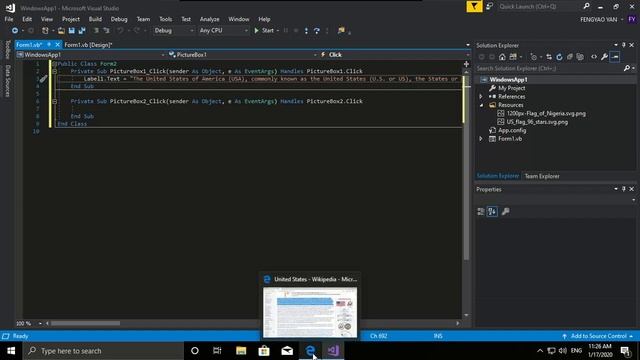Click the Solution Explorer Home icon
The image size is (640, 360).
click(x=502, y=57)
